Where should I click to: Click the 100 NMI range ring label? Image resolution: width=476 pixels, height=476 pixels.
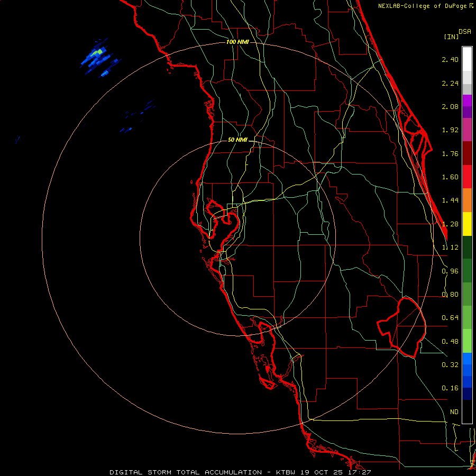point(237,42)
